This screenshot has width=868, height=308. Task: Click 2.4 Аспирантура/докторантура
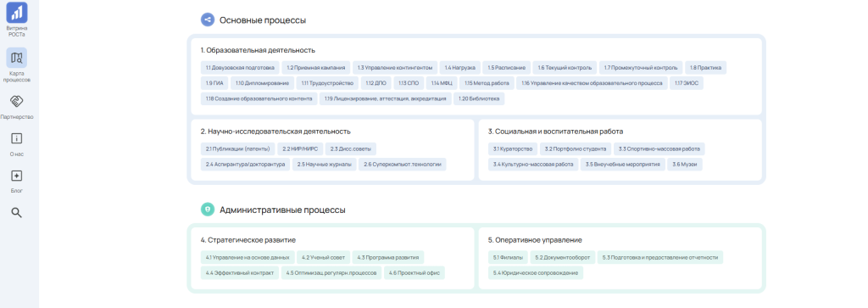(x=245, y=165)
